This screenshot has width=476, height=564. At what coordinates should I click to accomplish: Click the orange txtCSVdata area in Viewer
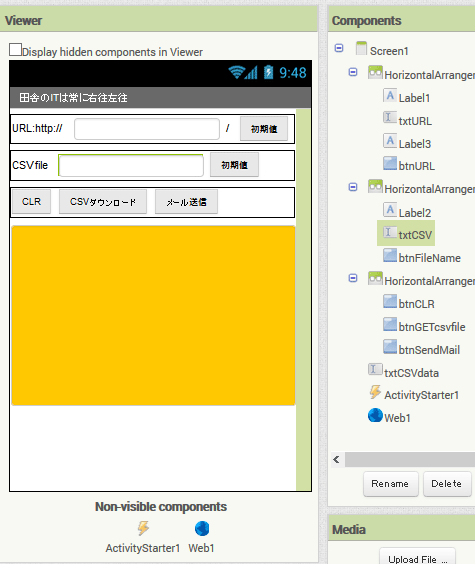[x=153, y=315]
